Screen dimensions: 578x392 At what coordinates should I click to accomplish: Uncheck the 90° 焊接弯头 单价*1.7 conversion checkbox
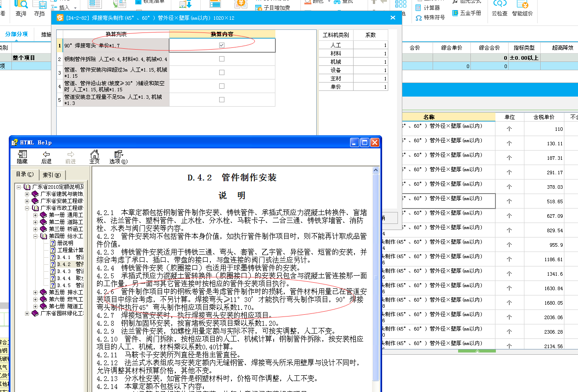tap(222, 45)
